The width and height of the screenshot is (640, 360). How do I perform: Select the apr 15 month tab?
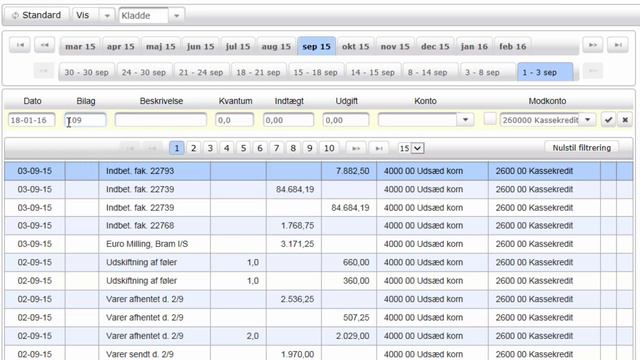click(x=120, y=46)
